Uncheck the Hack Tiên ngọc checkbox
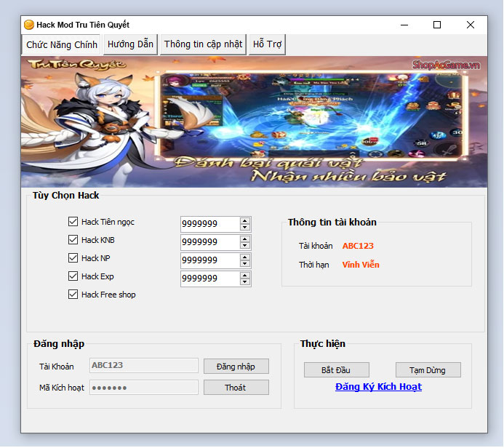Screen dimensions: 504x448 [x=73, y=221]
